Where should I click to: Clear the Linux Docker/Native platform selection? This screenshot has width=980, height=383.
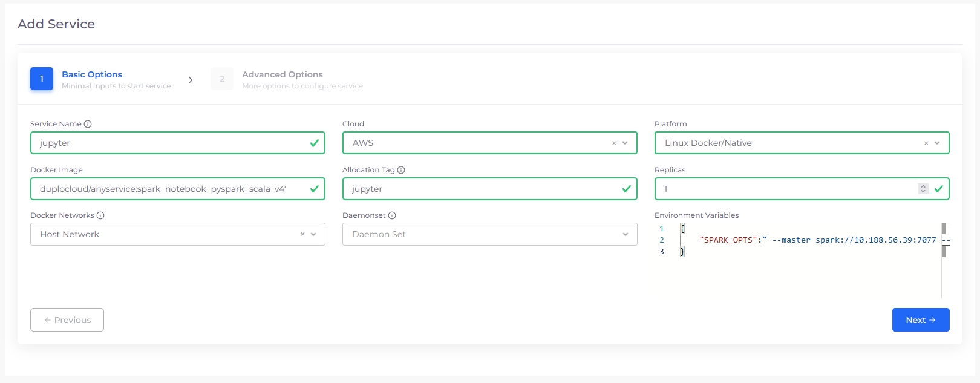tap(926, 143)
